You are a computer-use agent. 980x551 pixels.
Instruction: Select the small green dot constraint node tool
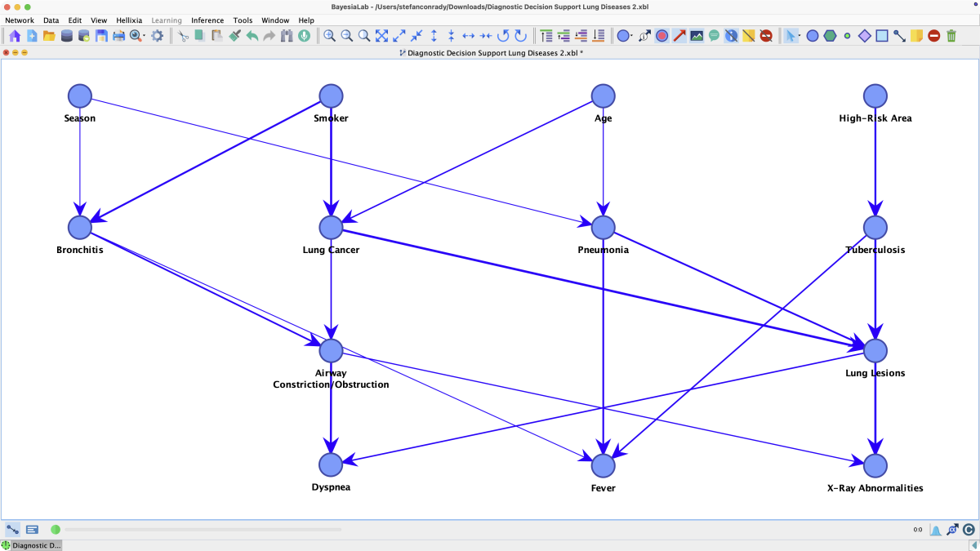[847, 36]
